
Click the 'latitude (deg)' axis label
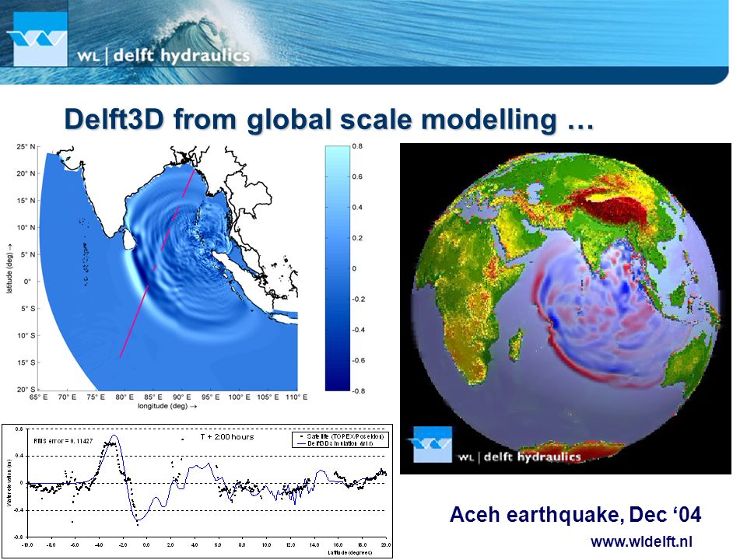click(x=9, y=270)
